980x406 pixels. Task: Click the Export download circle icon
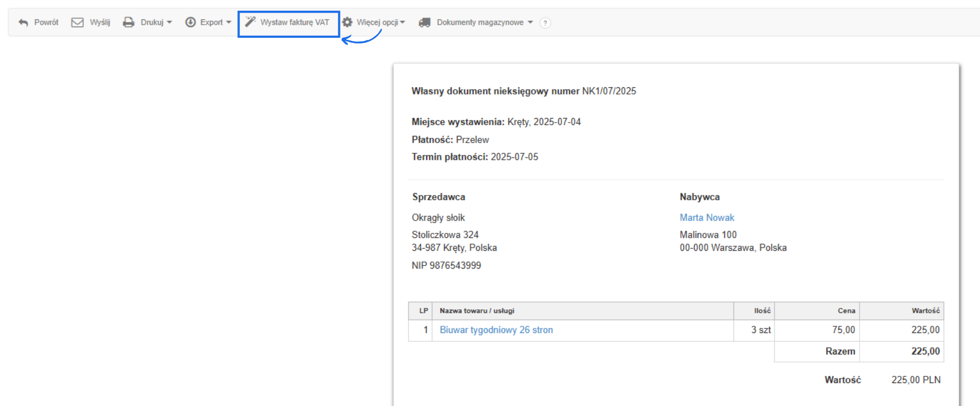(x=190, y=22)
